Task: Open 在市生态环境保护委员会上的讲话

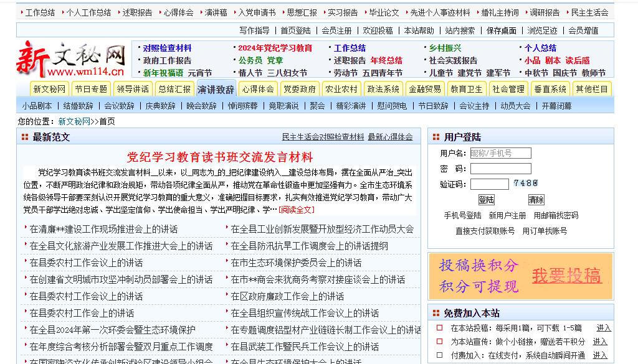Action: pyautogui.click(x=296, y=263)
